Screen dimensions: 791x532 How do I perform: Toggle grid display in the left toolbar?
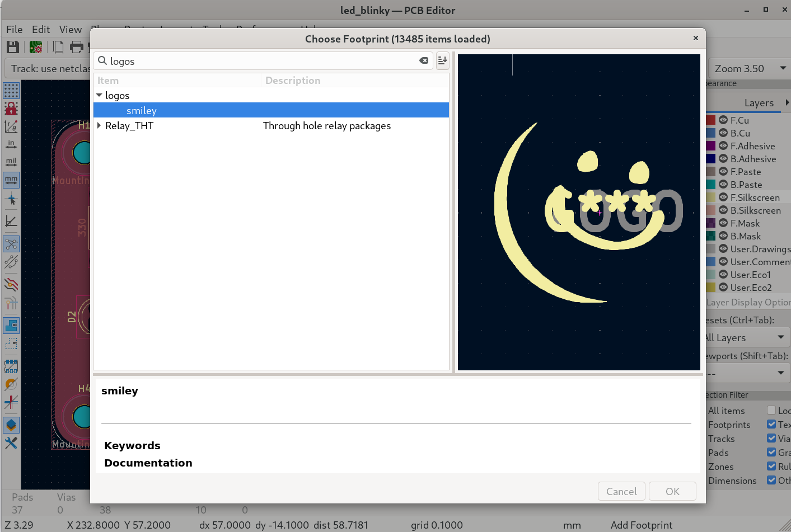click(x=11, y=90)
